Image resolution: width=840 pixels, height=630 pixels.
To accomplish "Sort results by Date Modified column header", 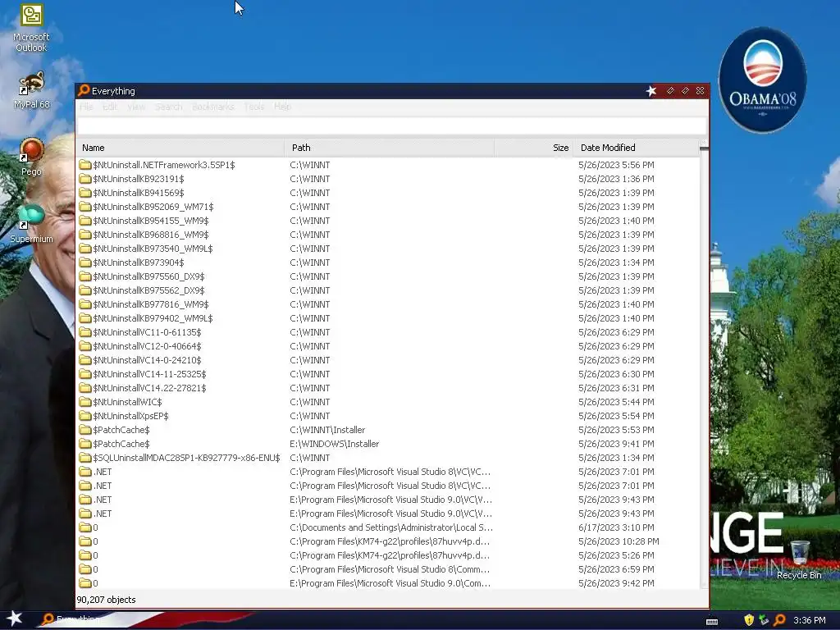I will coord(636,148).
